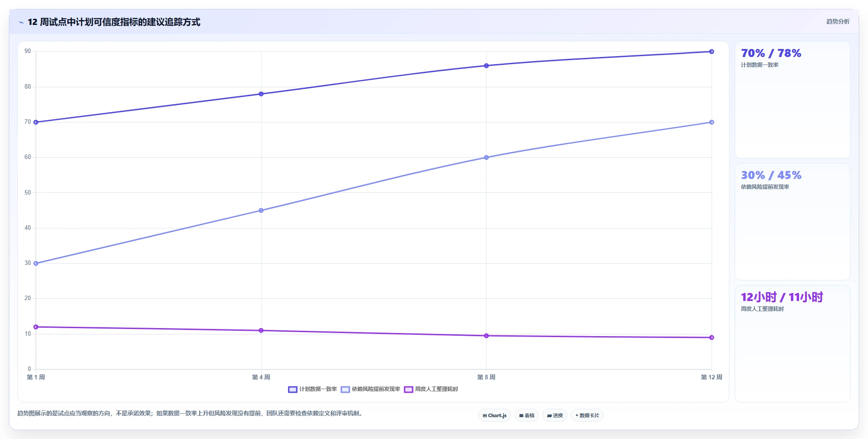
Task: Select 周度人工整理耗时 data point at 第 4 周
Action: pos(261,330)
